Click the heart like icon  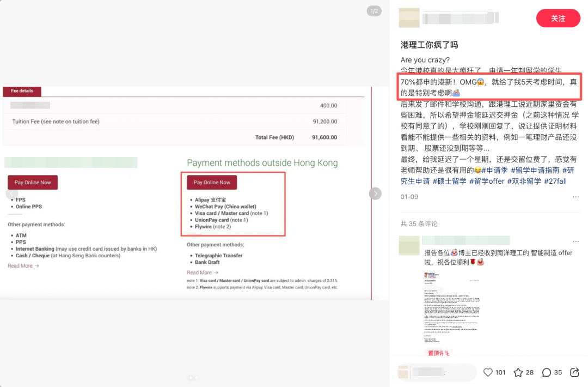pyautogui.click(x=488, y=372)
